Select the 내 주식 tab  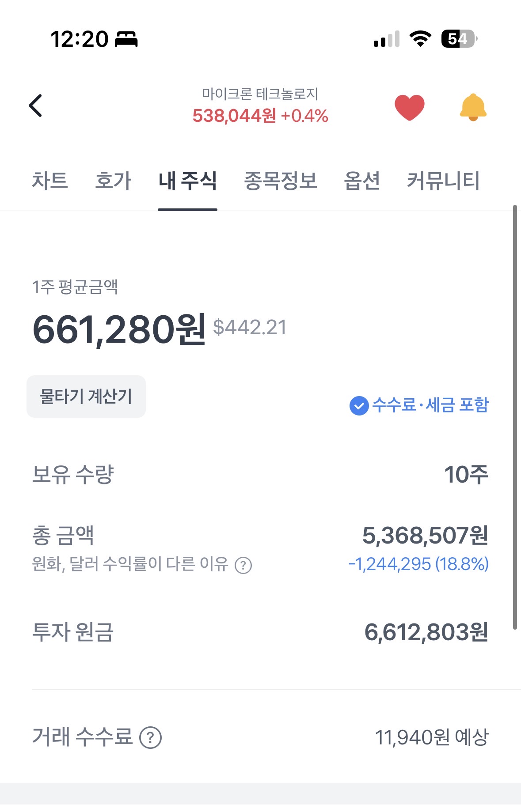pyautogui.click(x=187, y=181)
